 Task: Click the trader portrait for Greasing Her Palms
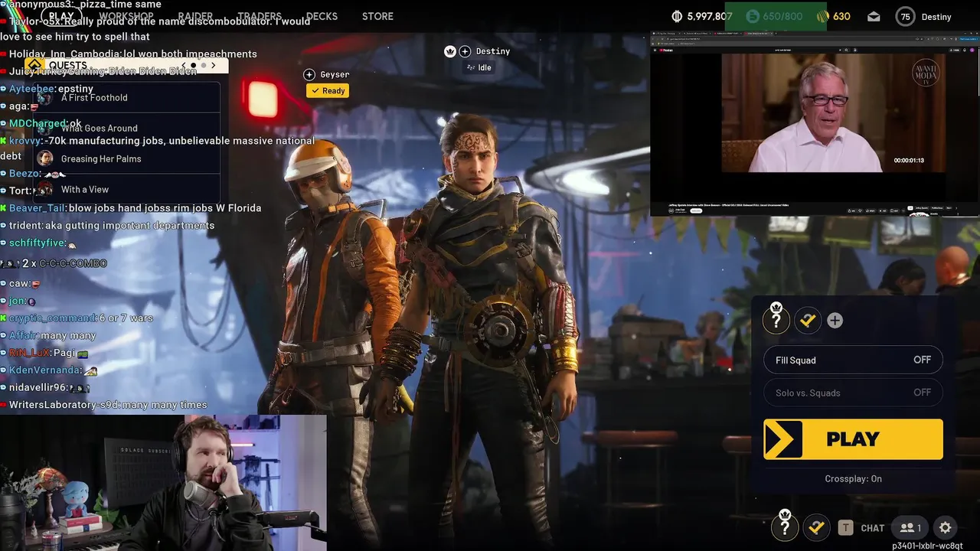coord(45,158)
